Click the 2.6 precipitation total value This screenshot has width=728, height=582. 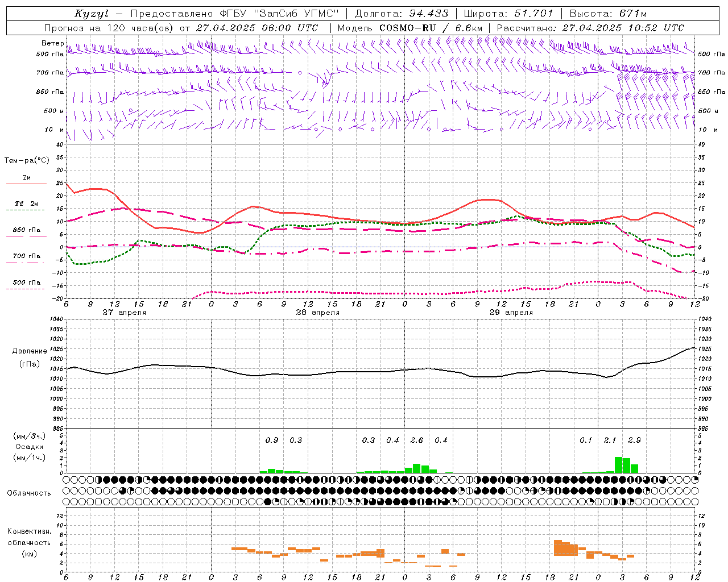(417, 440)
